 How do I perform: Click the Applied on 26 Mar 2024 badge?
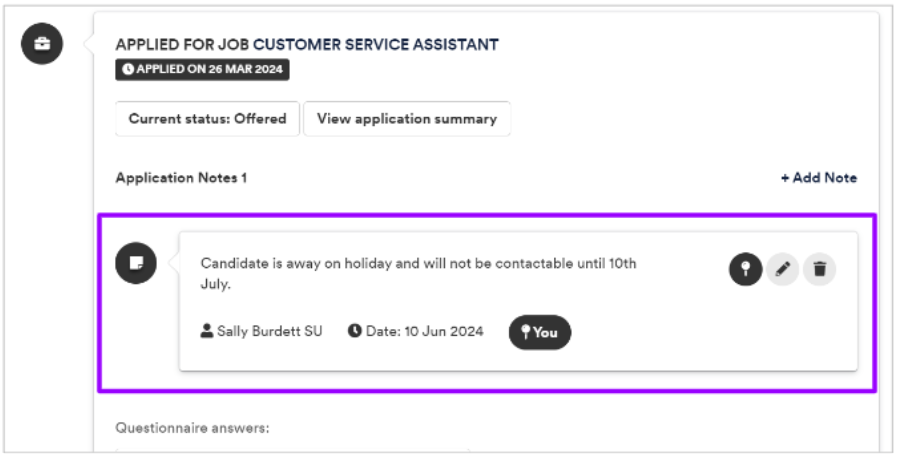tap(203, 69)
